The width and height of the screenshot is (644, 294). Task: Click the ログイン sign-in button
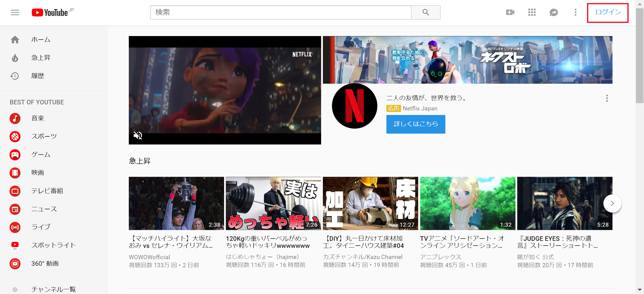tap(607, 12)
